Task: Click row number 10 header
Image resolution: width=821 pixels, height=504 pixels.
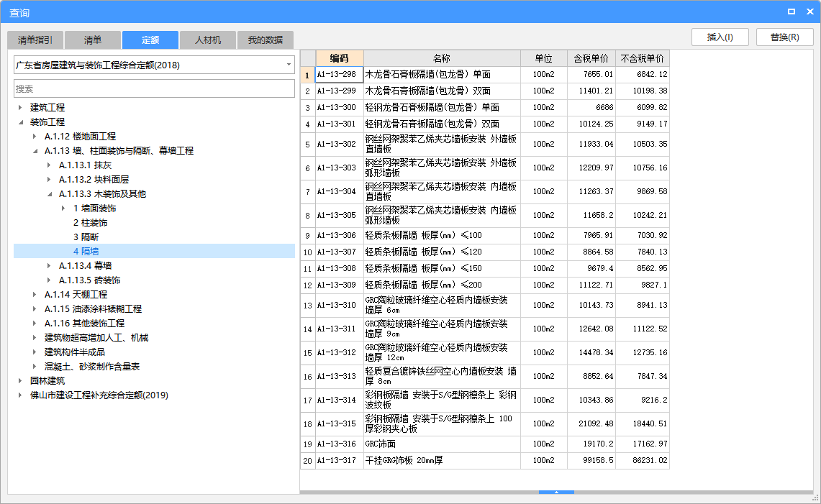Action: 307,252
